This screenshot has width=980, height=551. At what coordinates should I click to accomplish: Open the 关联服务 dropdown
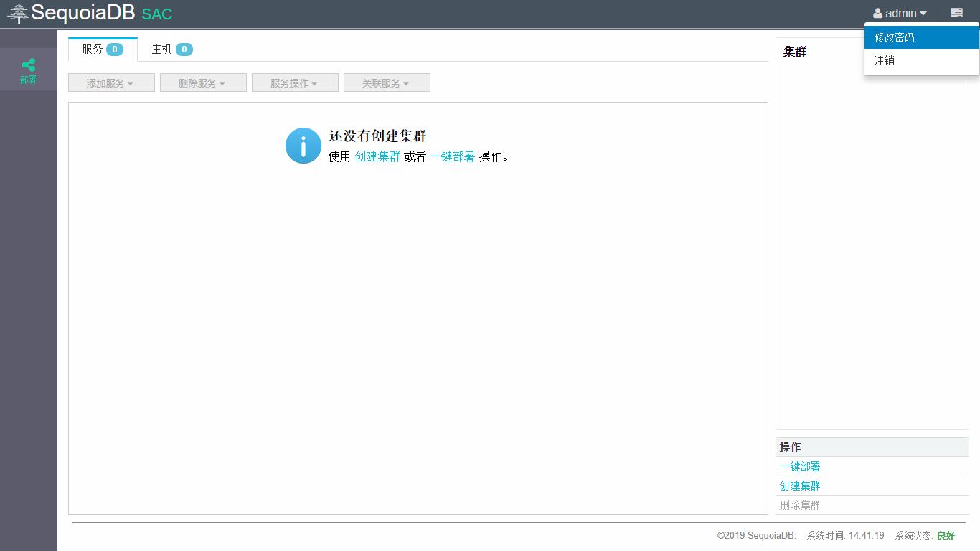coord(387,83)
